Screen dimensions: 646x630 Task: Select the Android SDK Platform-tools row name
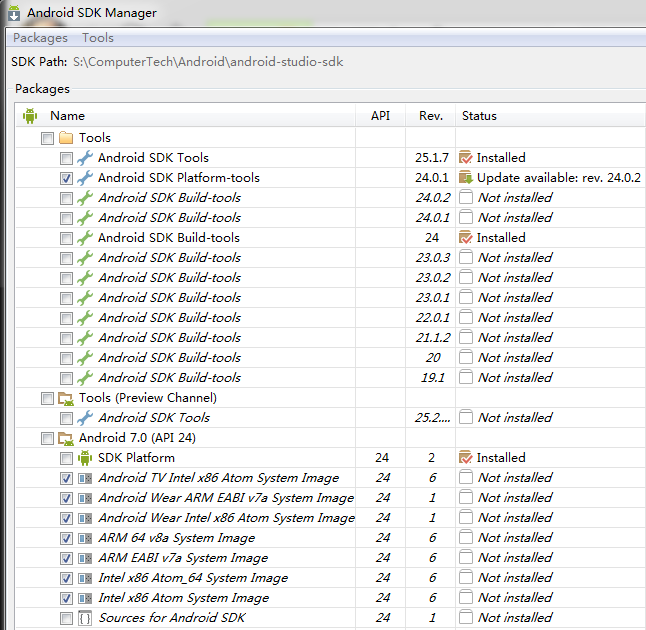click(179, 178)
